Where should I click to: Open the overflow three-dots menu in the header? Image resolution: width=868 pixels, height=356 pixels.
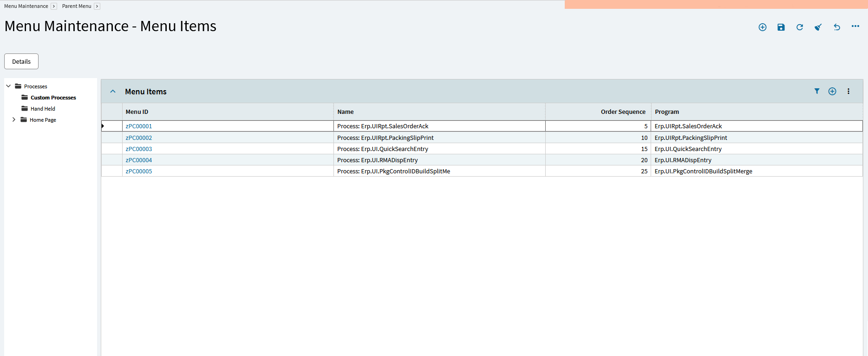[855, 26]
